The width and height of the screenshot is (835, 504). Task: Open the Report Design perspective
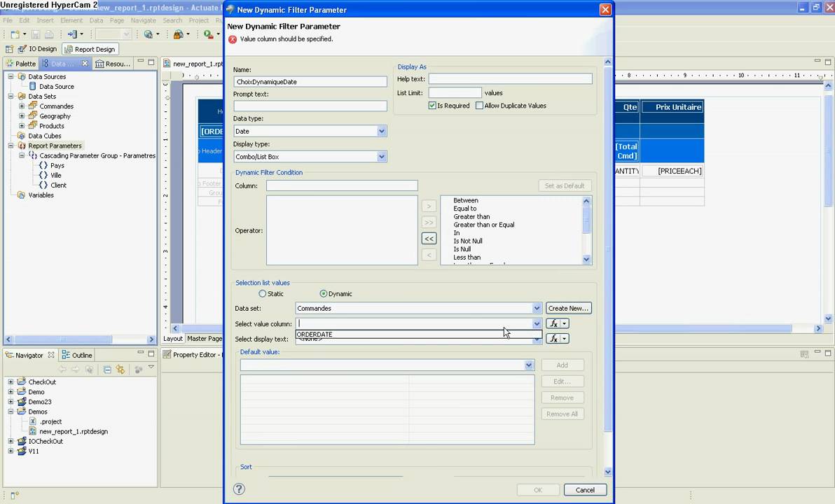90,49
